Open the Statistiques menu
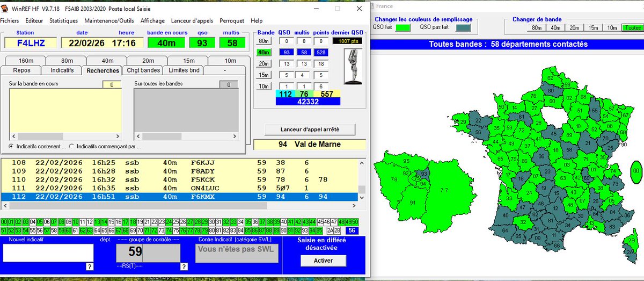 coord(63,20)
